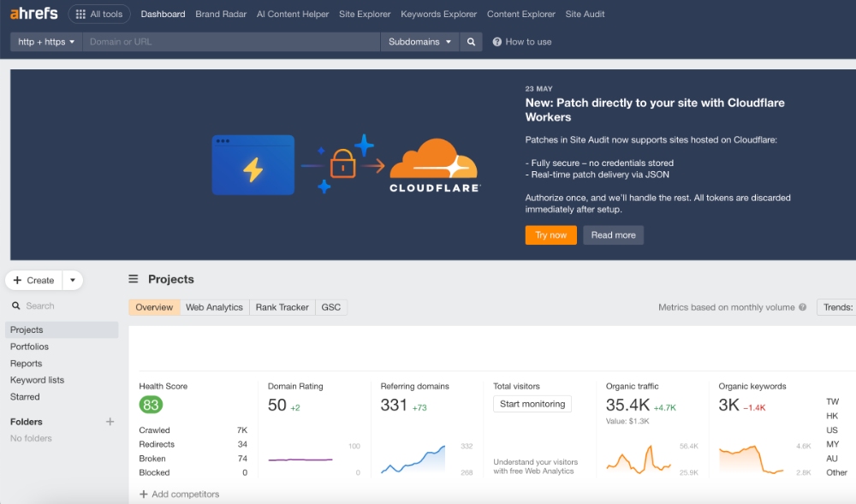Click the No folders text
The height and width of the screenshot is (504, 856).
pos(31,438)
